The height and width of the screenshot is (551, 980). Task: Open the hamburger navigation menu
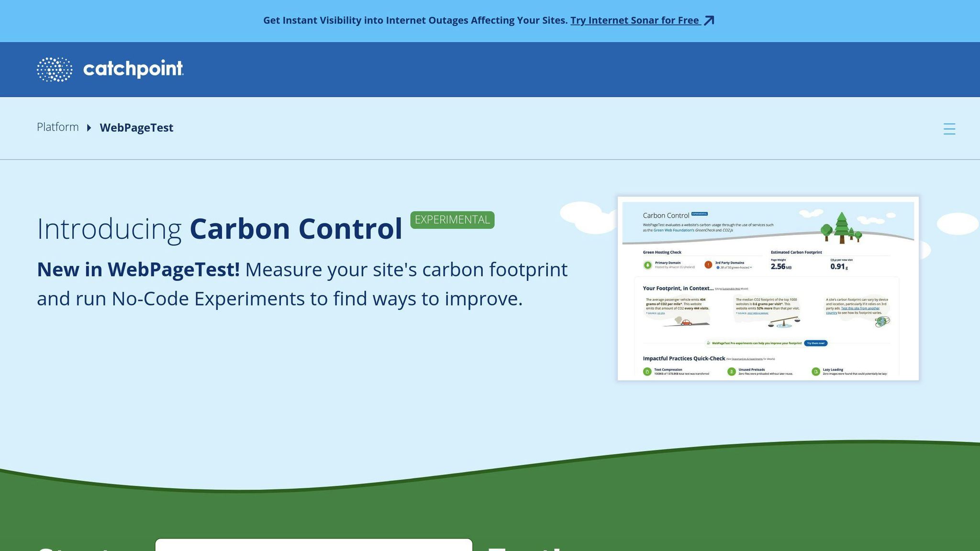click(x=949, y=129)
